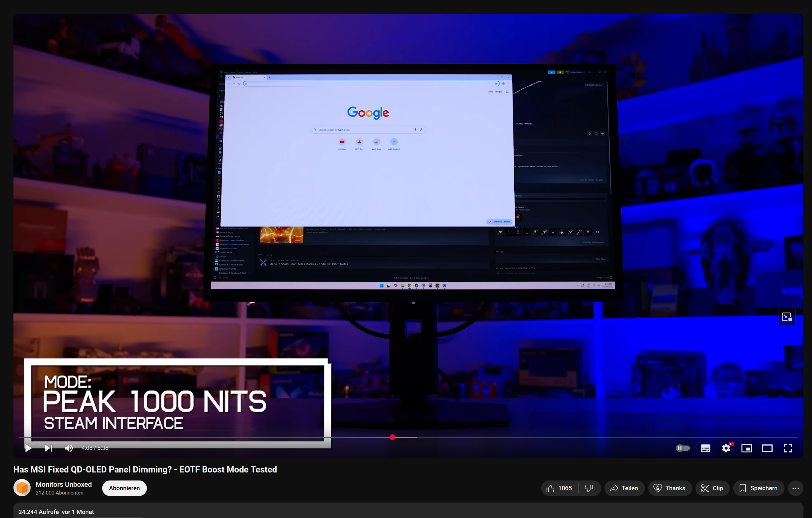
Task: Like the video
Action: click(560, 488)
